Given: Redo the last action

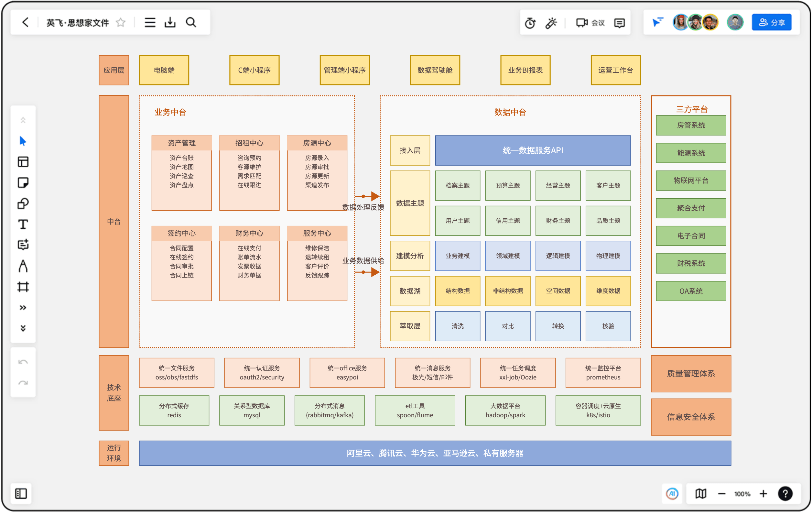Looking at the screenshot, I should 23,383.
